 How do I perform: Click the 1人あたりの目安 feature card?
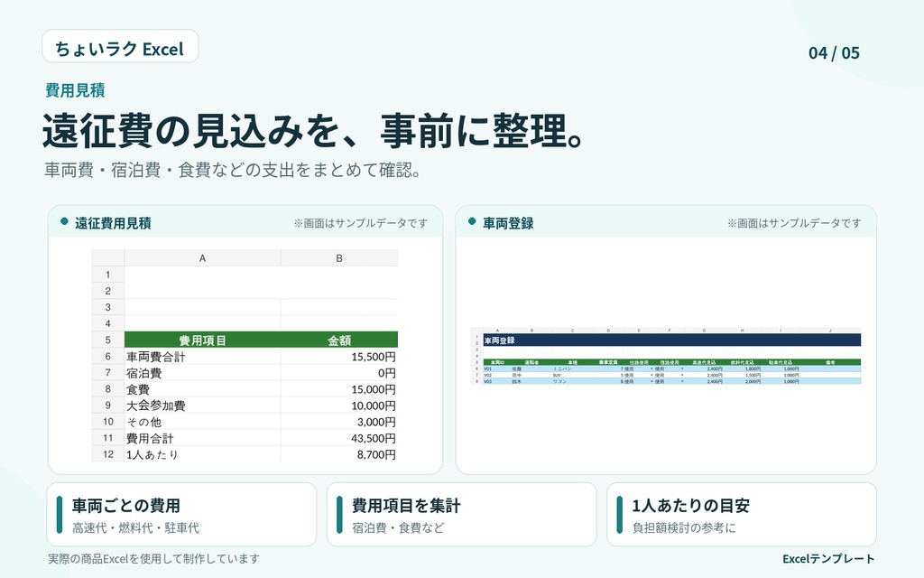742,515
